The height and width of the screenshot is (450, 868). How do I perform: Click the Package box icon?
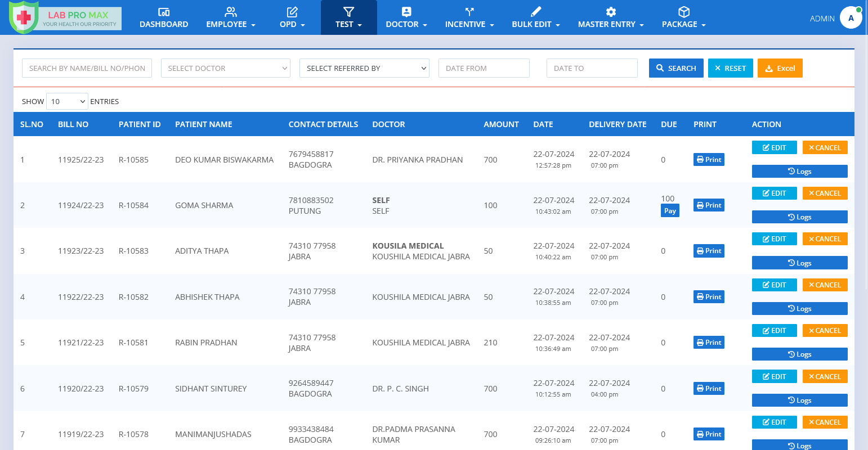[683, 12]
